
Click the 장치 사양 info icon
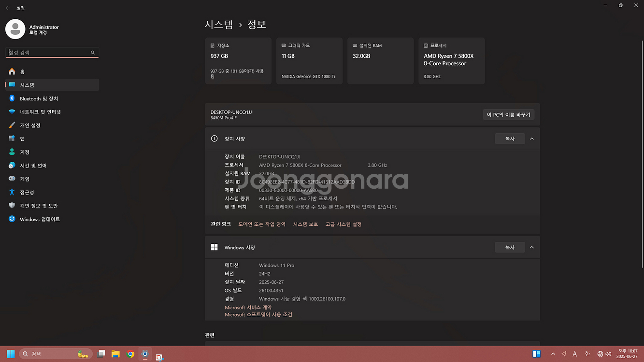pyautogui.click(x=214, y=139)
